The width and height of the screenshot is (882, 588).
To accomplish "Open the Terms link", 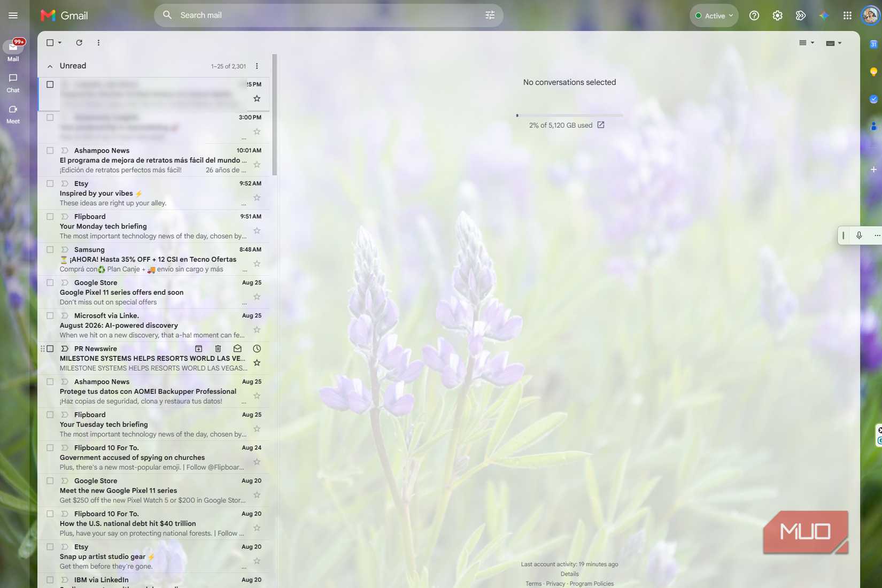I will tap(533, 584).
